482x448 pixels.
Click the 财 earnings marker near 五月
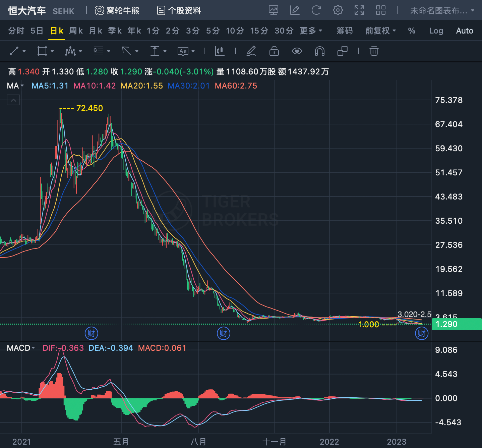(x=92, y=333)
